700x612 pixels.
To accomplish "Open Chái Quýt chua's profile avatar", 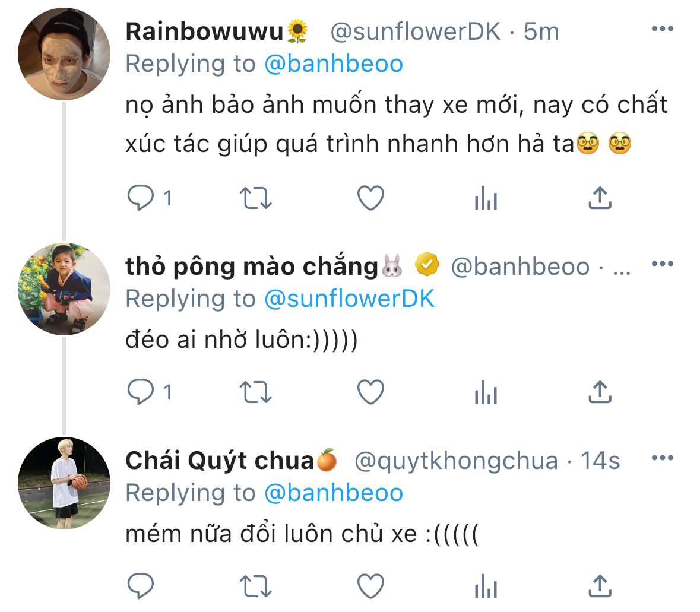I will click(64, 483).
